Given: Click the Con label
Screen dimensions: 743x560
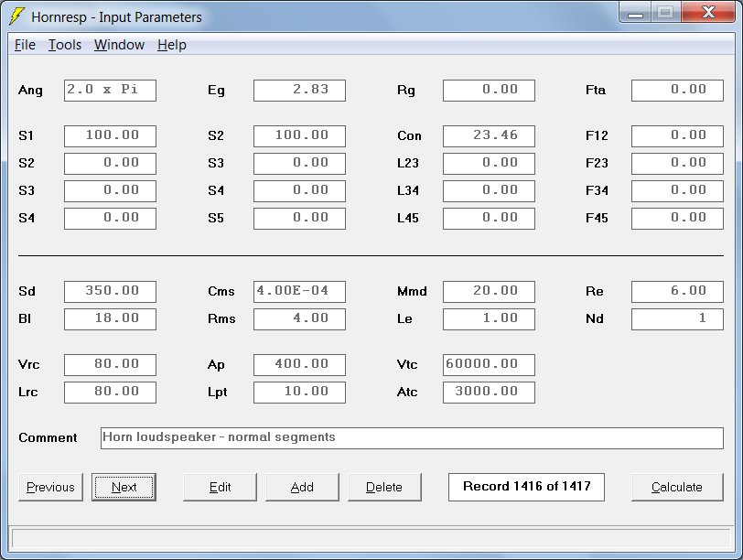Looking at the screenshot, I should (x=409, y=136).
